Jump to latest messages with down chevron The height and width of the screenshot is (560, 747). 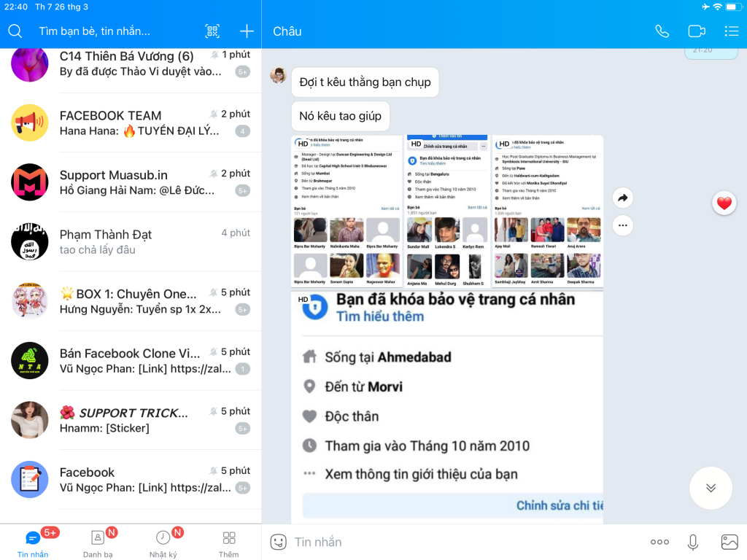pos(711,488)
